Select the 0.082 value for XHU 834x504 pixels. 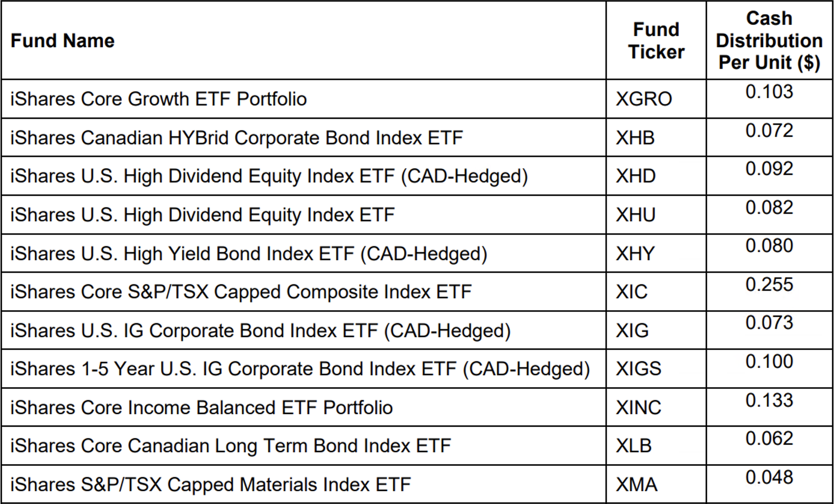click(769, 208)
